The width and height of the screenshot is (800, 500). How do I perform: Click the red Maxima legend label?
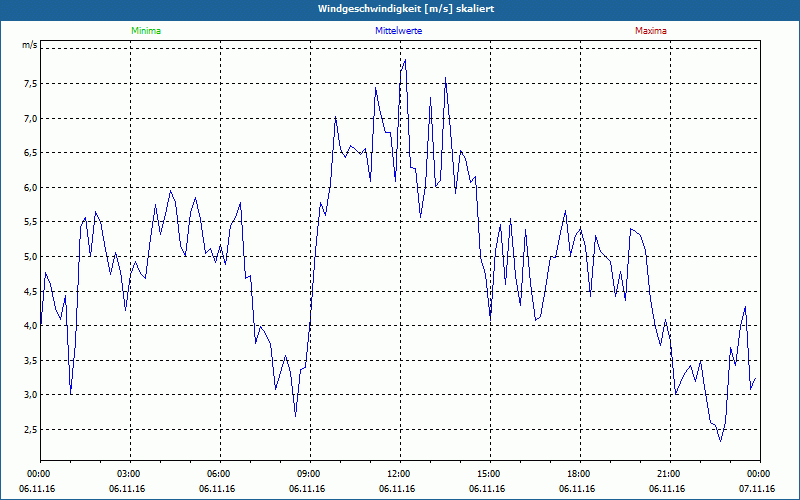click(651, 31)
